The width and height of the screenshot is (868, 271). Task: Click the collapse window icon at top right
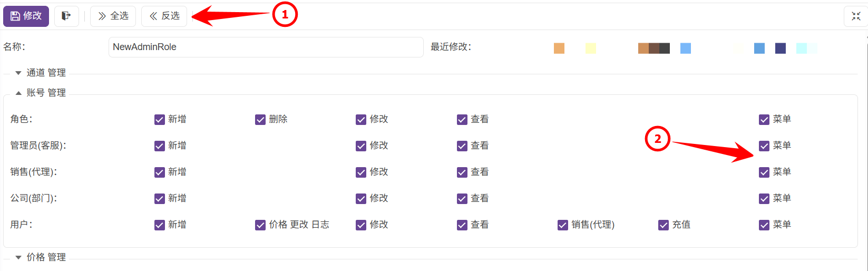[x=856, y=16]
